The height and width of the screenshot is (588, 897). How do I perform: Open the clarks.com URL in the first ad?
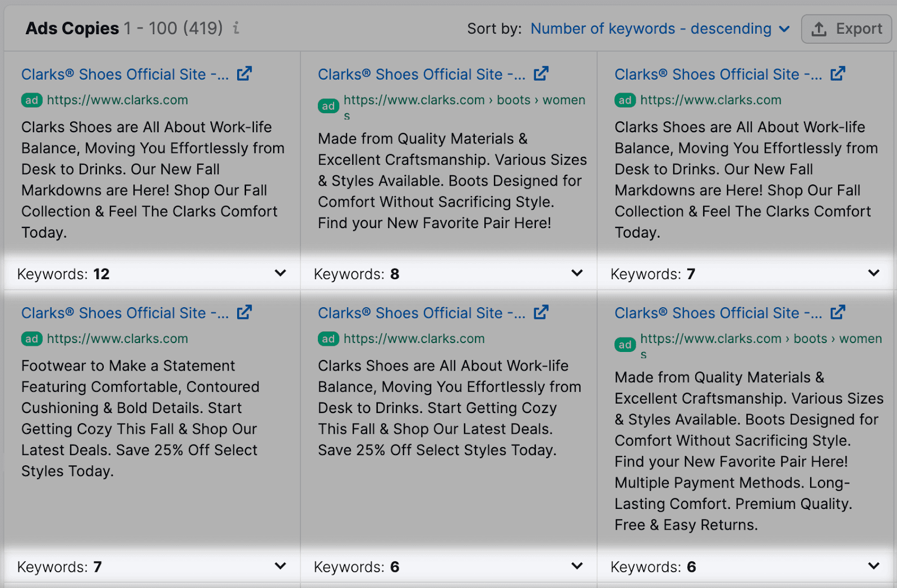[118, 100]
